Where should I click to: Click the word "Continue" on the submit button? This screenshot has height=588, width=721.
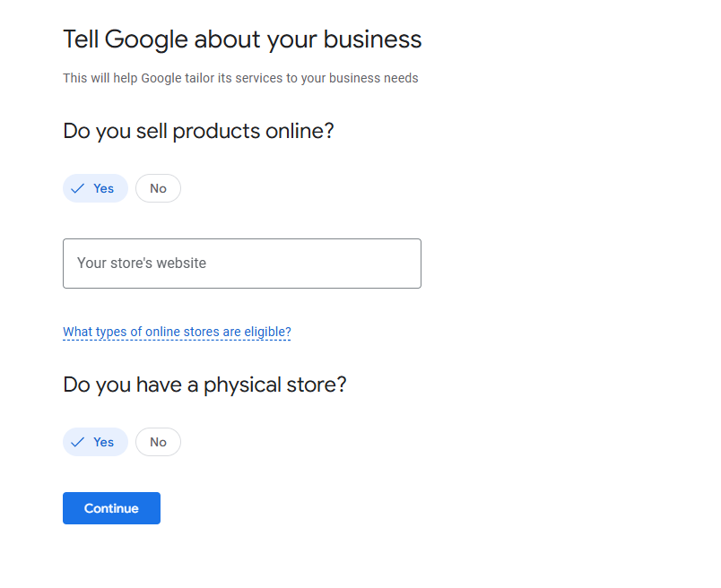111,508
